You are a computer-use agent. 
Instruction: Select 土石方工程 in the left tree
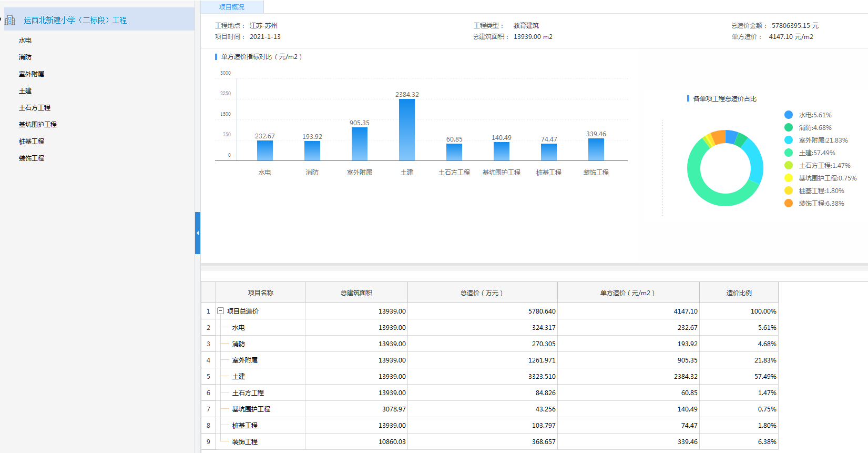click(x=35, y=108)
